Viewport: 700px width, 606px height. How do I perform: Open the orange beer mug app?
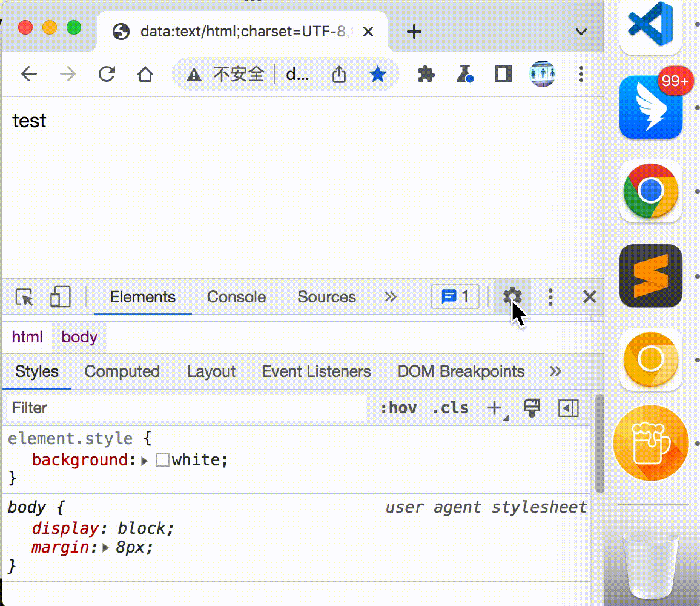(650, 443)
